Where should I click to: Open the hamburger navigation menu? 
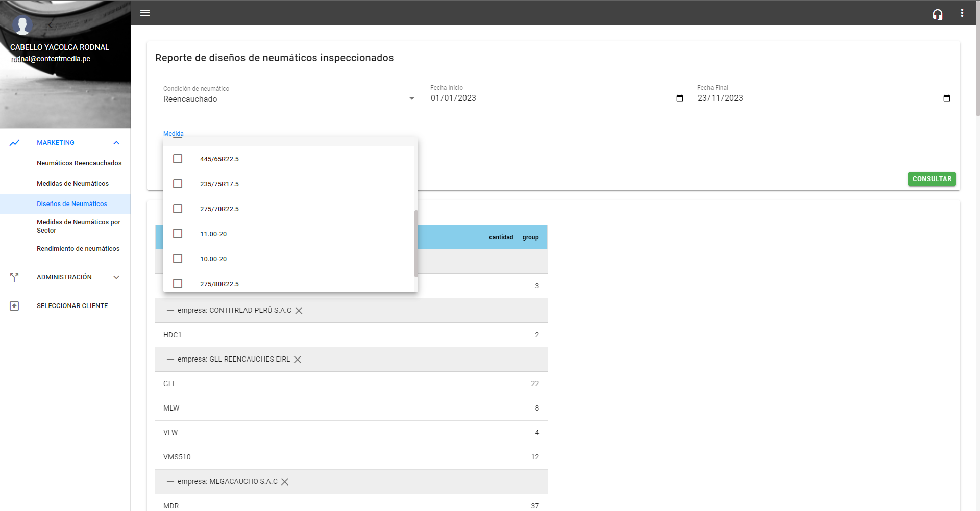pyautogui.click(x=145, y=13)
